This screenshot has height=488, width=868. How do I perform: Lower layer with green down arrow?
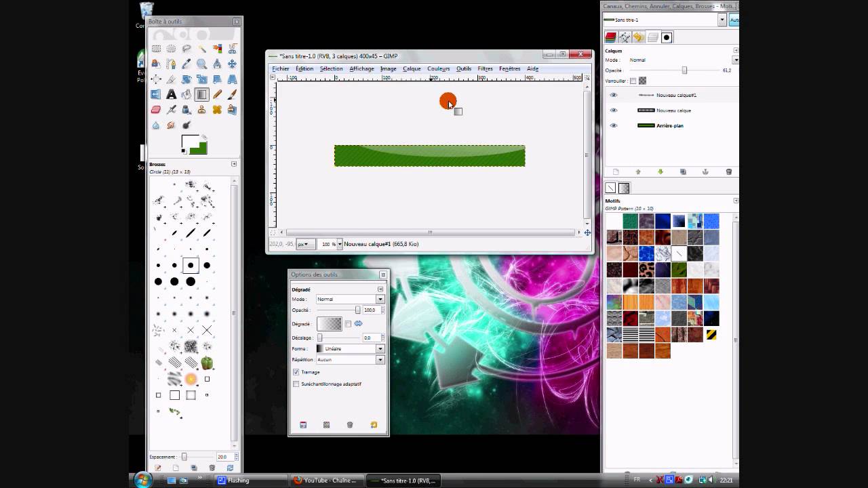tap(660, 172)
